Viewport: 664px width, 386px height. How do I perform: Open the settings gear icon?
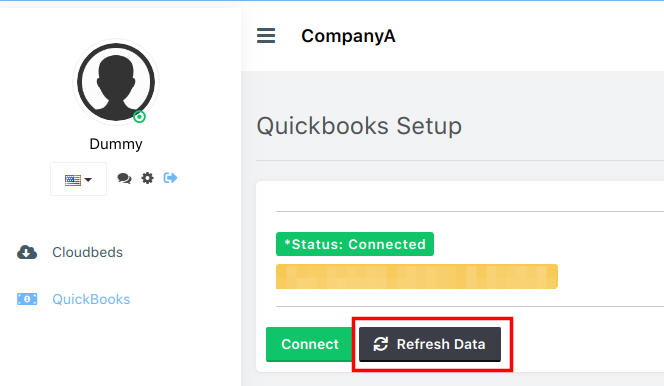tap(147, 178)
